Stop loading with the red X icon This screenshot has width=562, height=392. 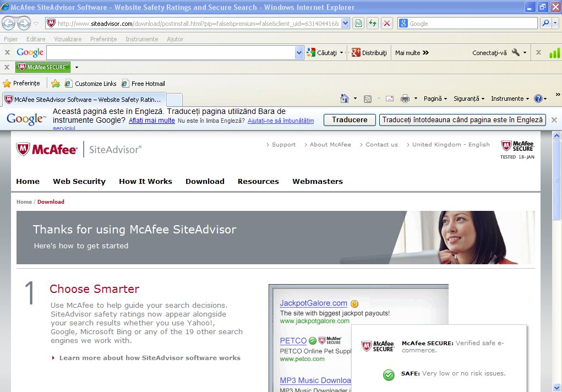coord(387,23)
